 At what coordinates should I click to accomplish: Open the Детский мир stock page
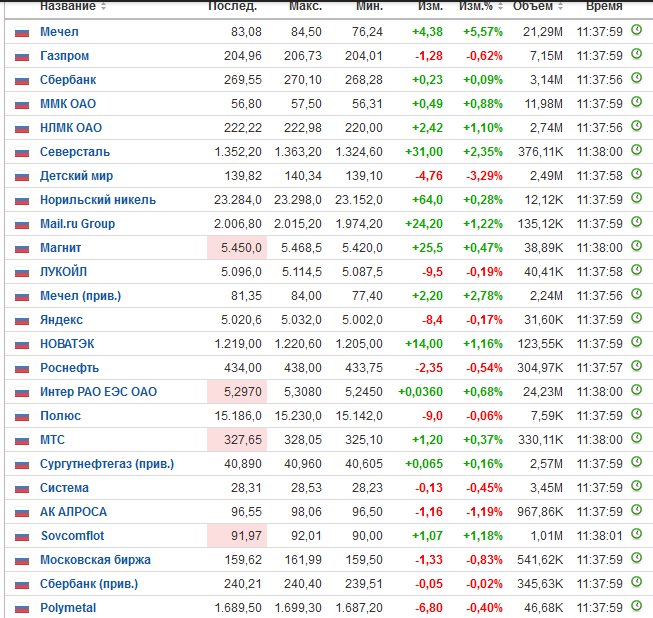pyautogui.click(x=77, y=176)
